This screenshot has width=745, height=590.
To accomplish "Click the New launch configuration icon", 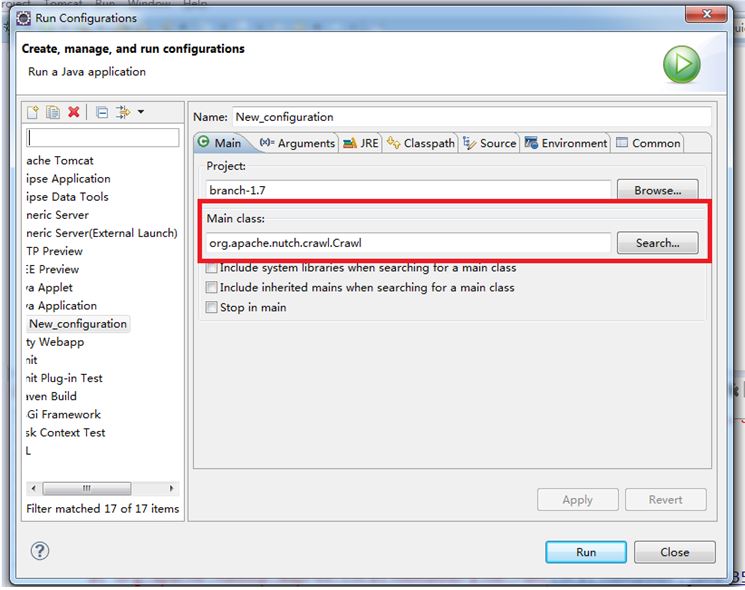I will pyautogui.click(x=33, y=113).
